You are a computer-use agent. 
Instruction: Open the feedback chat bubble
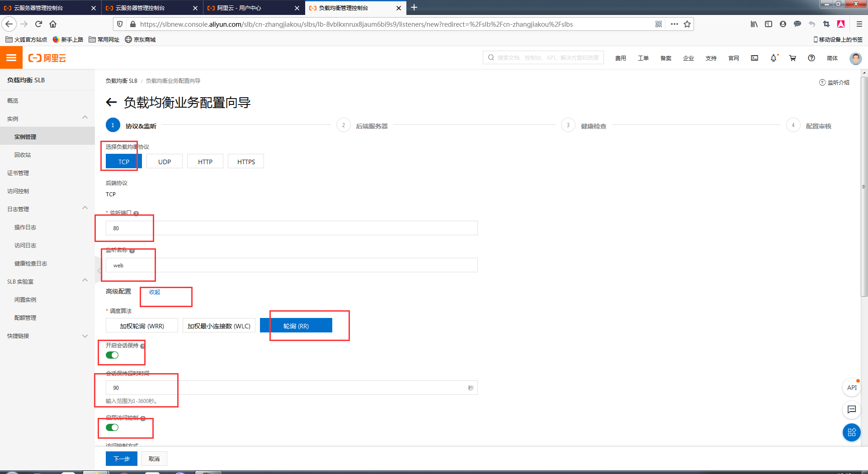pos(851,410)
